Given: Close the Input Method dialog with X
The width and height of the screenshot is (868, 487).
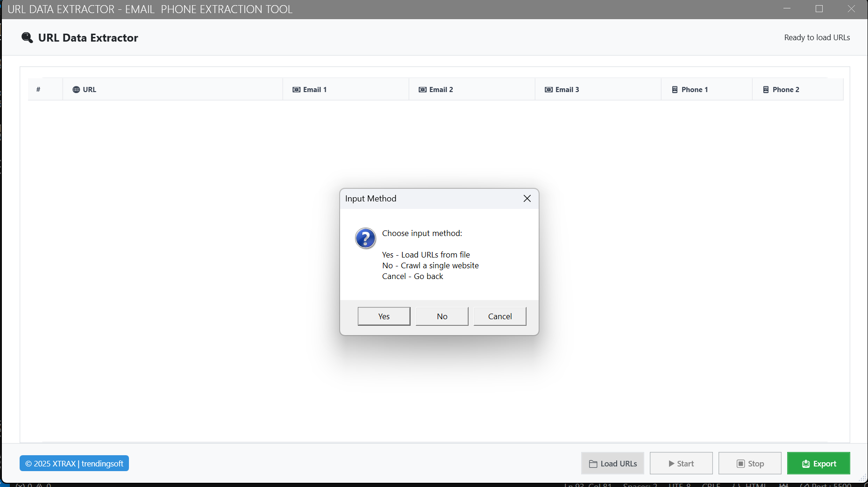Looking at the screenshot, I should [x=527, y=199].
